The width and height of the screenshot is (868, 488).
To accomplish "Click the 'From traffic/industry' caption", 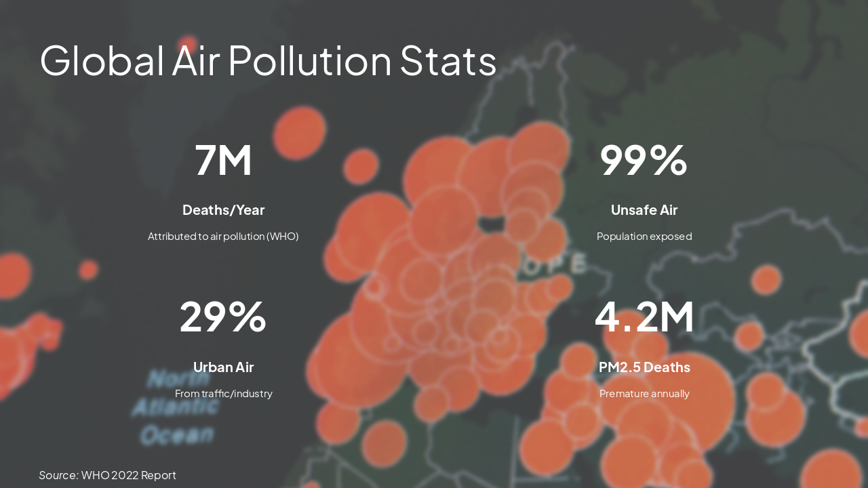I will (x=223, y=394).
